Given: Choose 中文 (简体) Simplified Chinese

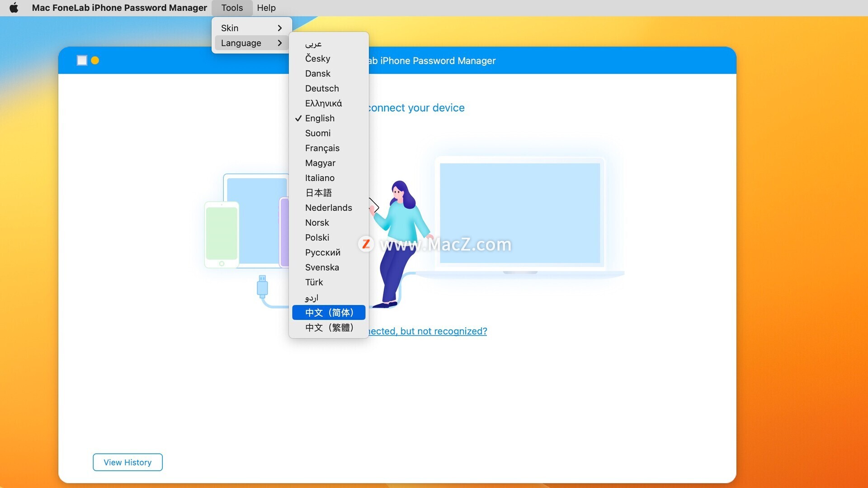Looking at the screenshot, I should [x=329, y=312].
